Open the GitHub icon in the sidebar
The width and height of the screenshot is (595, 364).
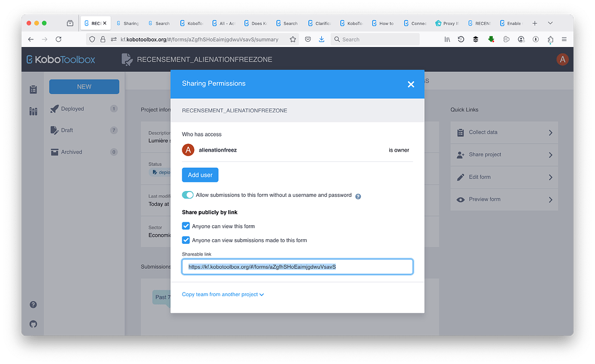coord(33,324)
